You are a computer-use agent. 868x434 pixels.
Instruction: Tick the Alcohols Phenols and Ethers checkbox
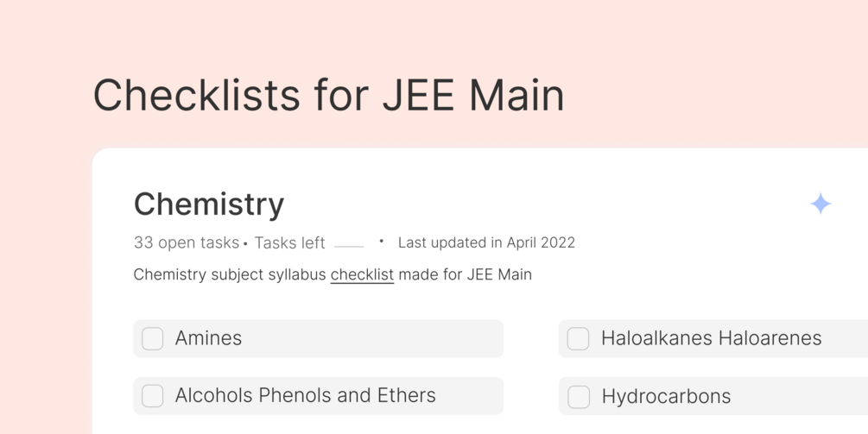pos(153,396)
